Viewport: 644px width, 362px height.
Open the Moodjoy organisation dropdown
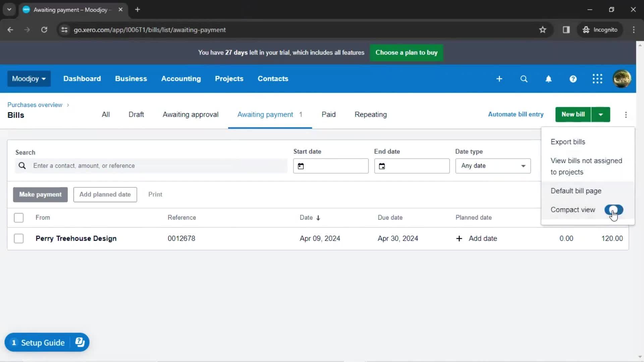tap(29, 79)
